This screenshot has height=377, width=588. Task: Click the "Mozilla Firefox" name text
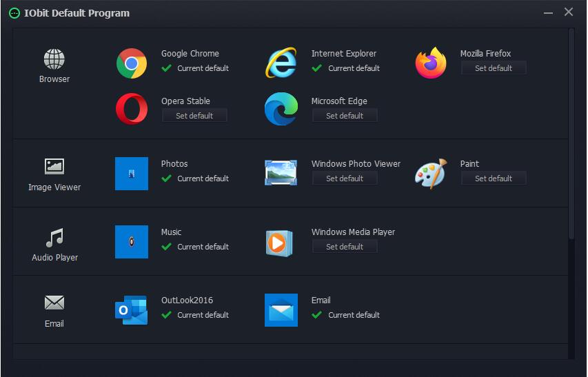pos(485,54)
